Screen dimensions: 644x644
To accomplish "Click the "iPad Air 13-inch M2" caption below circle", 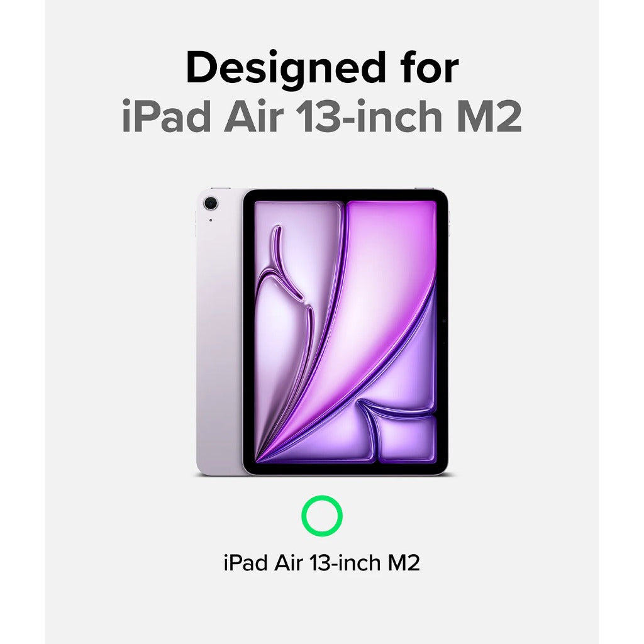I will click(322, 563).
